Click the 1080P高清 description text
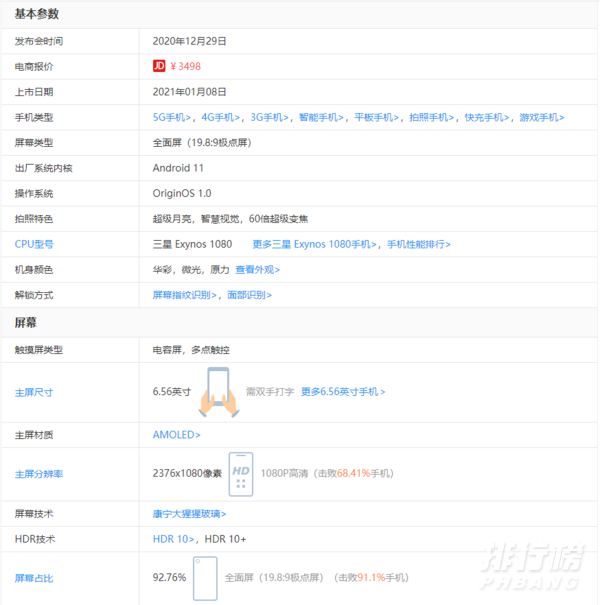This screenshot has width=600, height=605. click(x=284, y=473)
